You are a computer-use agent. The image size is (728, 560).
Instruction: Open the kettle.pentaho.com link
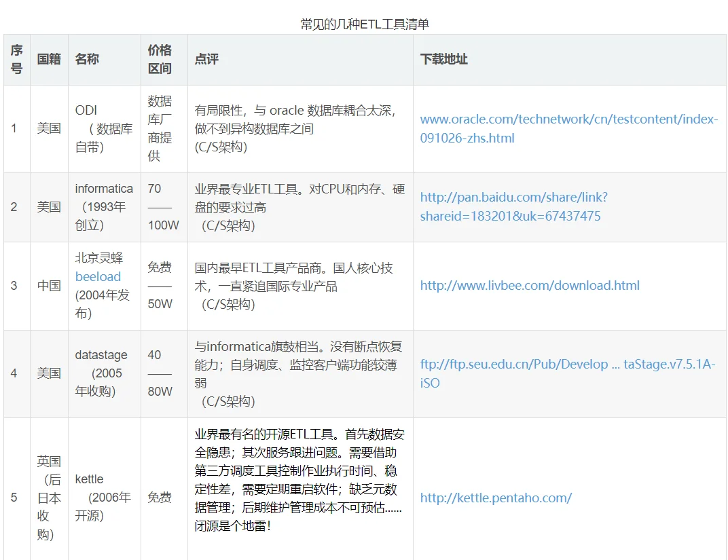[x=496, y=498]
